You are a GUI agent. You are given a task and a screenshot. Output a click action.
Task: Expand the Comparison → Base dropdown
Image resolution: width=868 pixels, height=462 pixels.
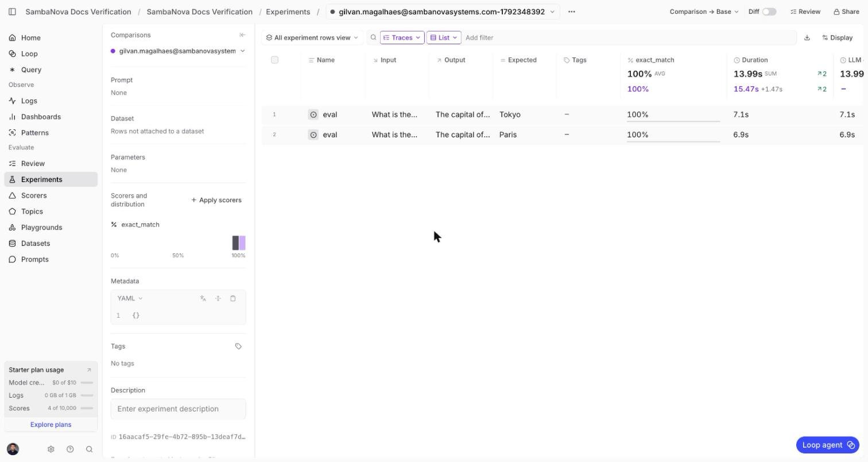tap(704, 11)
